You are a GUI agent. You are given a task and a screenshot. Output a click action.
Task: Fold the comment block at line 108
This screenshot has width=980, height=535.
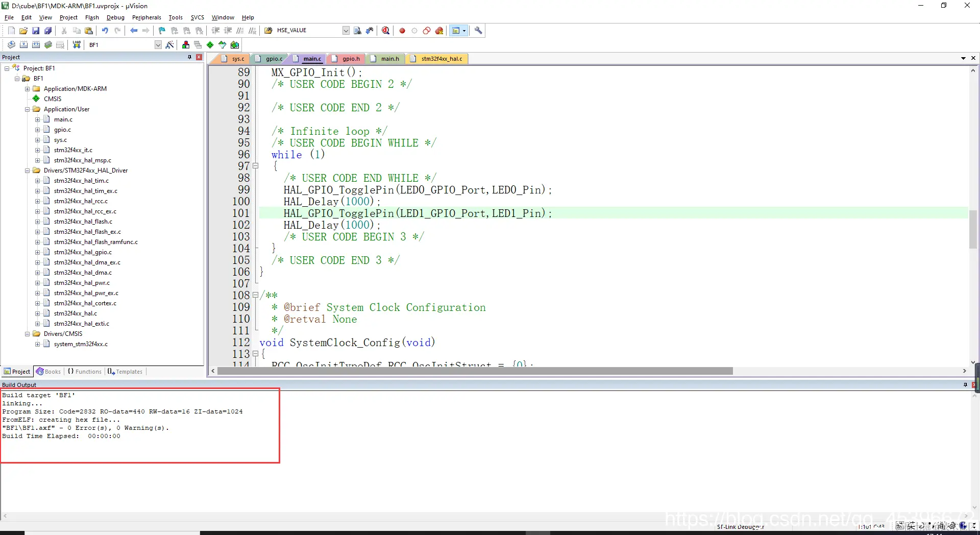point(256,295)
